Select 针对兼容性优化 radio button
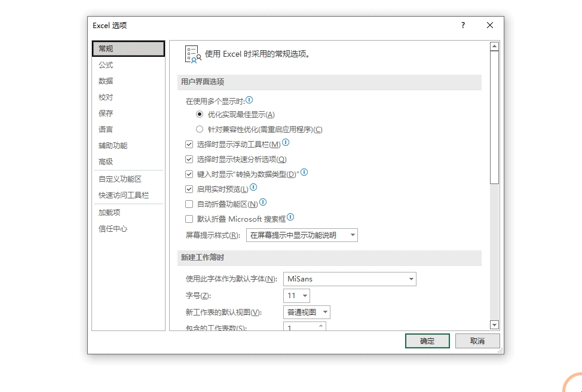Image resolution: width=582 pixels, height=392 pixels. point(200,129)
